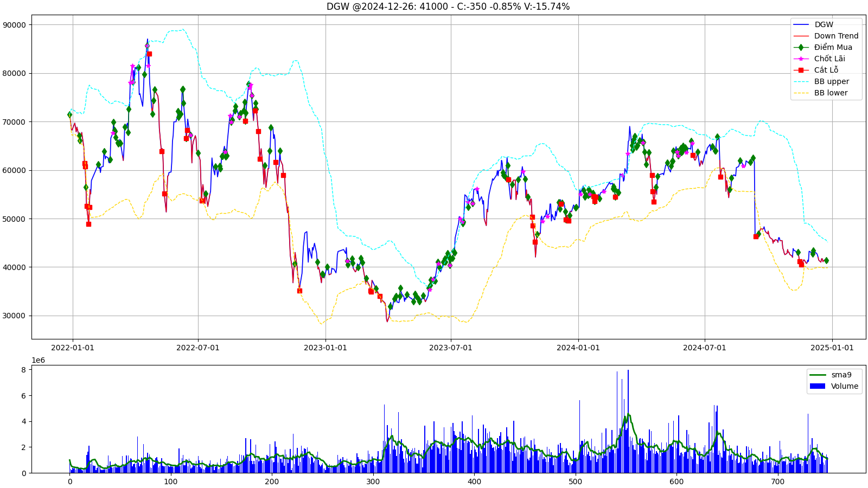Click the chart title DGW @2024-12-26

448,7
